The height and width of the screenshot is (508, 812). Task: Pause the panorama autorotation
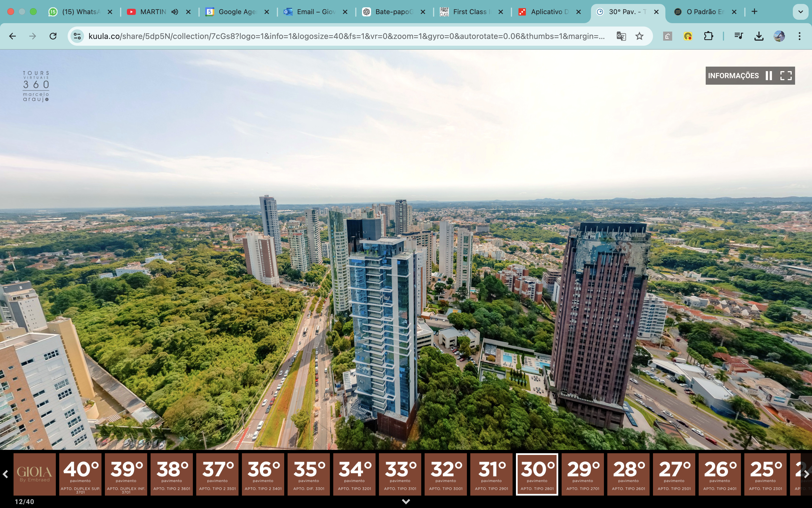769,76
